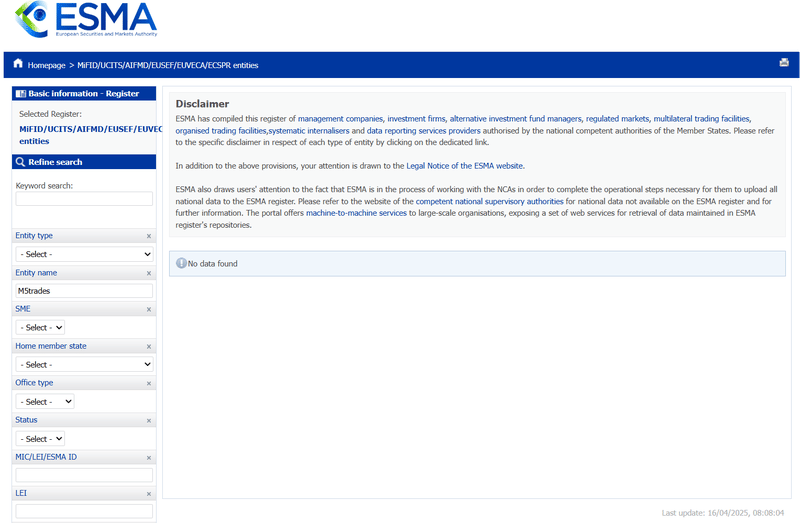Screen dimensions: 800x523
Task: Focus the LEI input field
Action: click(84, 511)
